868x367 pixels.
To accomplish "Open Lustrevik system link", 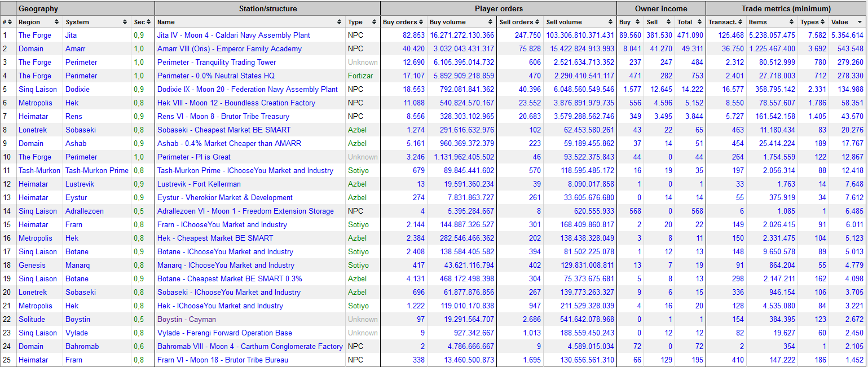I will click(80, 184).
